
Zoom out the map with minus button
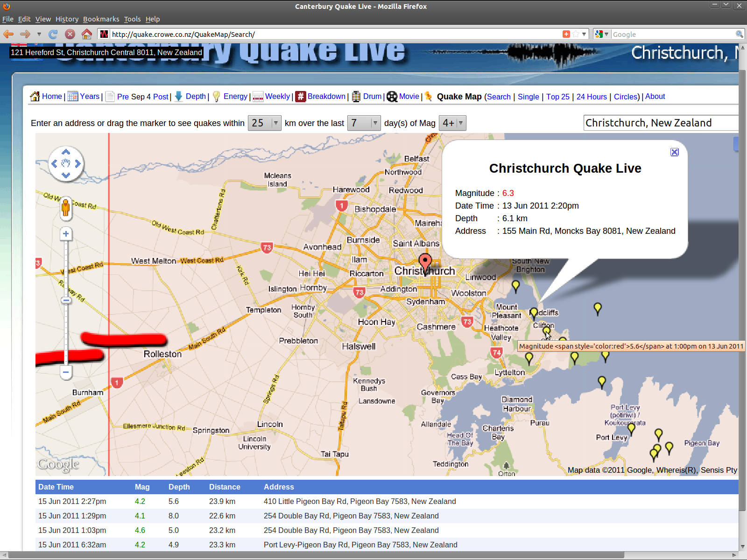click(66, 372)
